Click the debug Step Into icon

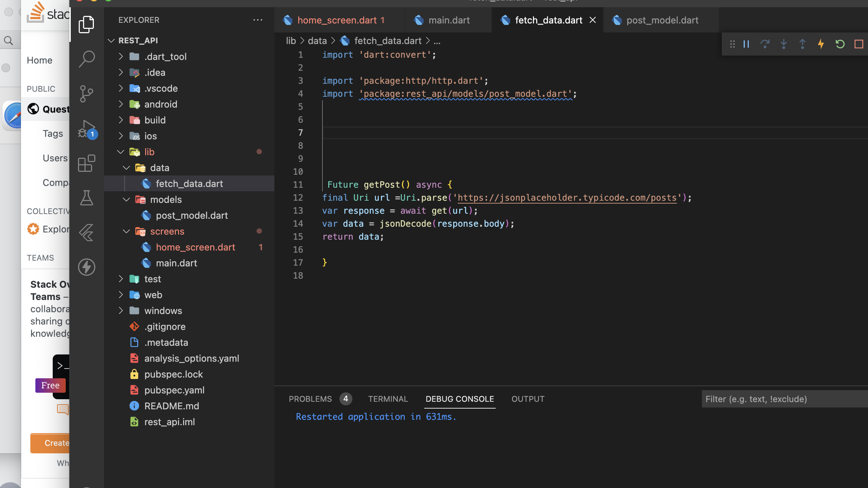784,44
